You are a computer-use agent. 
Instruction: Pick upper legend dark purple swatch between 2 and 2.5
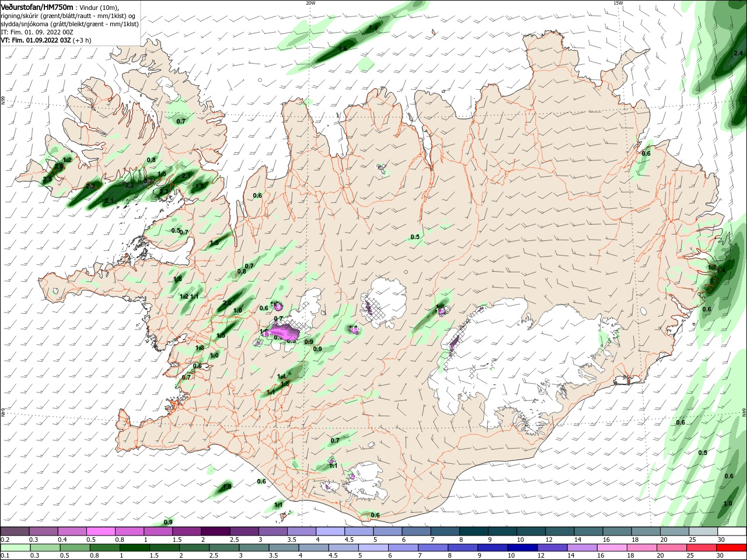coord(215,531)
